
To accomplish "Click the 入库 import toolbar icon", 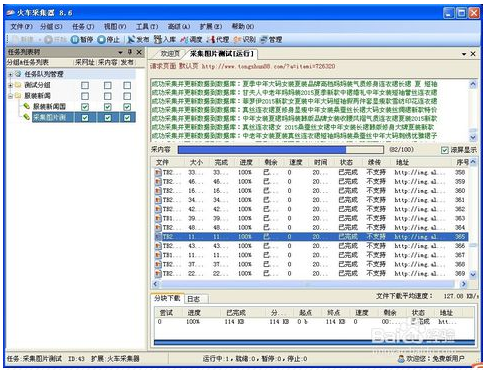I will click(x=158, y=40).
